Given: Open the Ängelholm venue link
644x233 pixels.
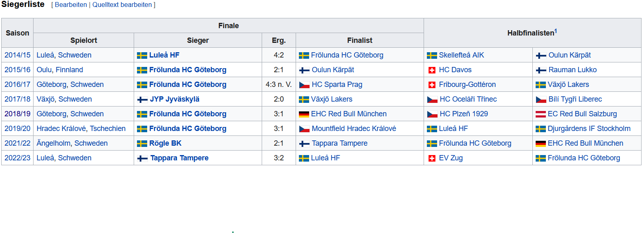Looking at the screenshot, I should (x=54, y=143).
